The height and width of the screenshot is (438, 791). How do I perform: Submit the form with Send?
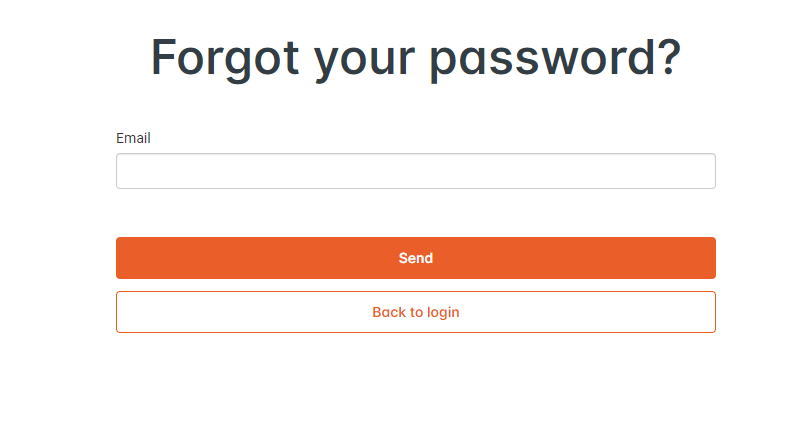(415, 258)
